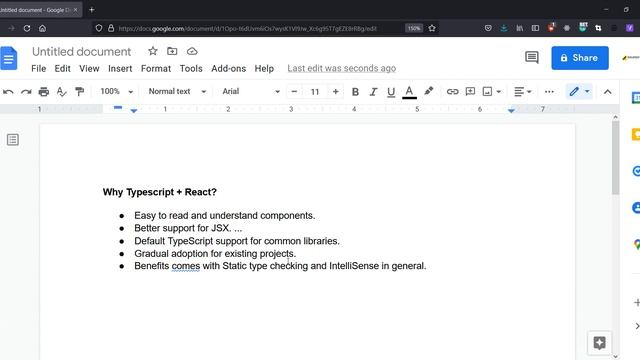Add a comment from toolbar icon

[470, 91]
